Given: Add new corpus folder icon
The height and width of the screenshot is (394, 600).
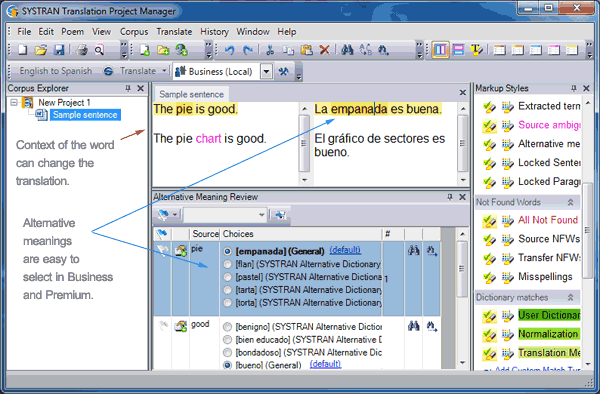Looking at the screenshot, I should click(x=163, y=50).
